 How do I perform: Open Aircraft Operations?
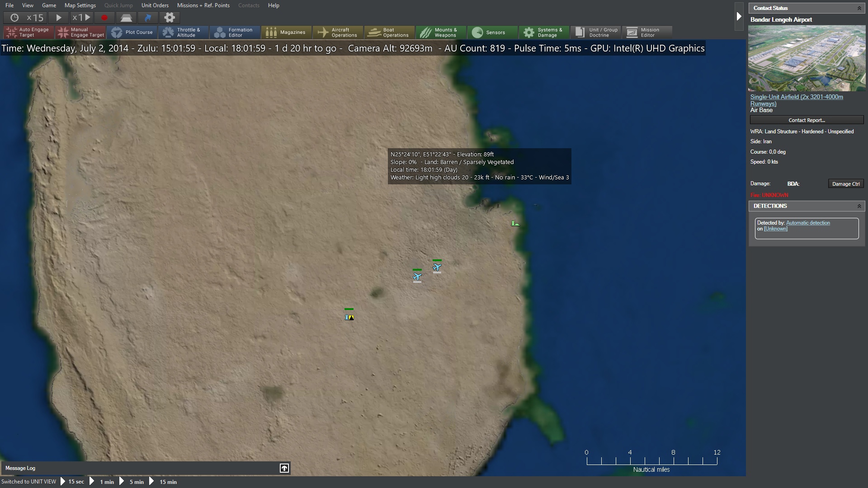[338, 33]
